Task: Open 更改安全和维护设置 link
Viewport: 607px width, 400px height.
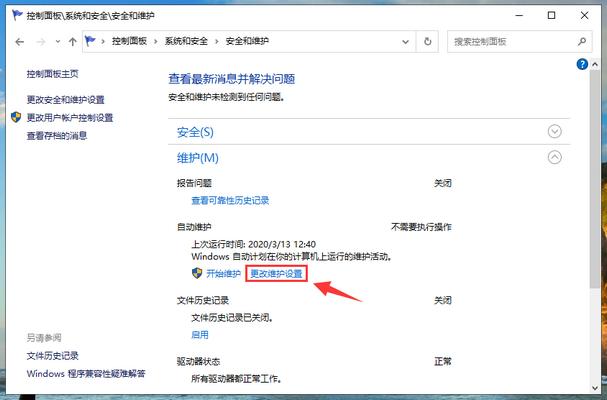Action: (x=65, y=100)
